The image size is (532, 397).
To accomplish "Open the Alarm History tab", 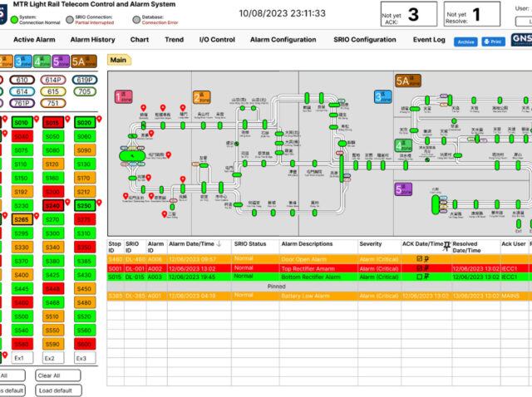I will point(92,39).
